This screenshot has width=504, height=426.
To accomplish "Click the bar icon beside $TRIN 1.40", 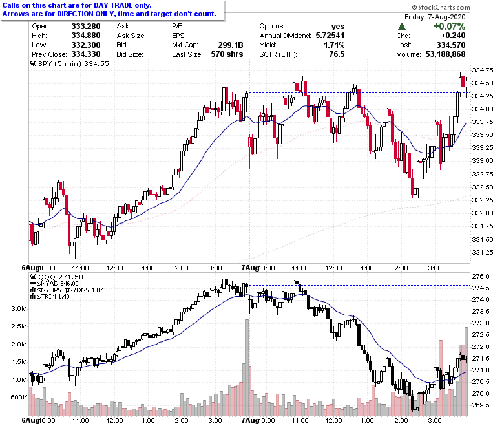I will tap(33, 297).
